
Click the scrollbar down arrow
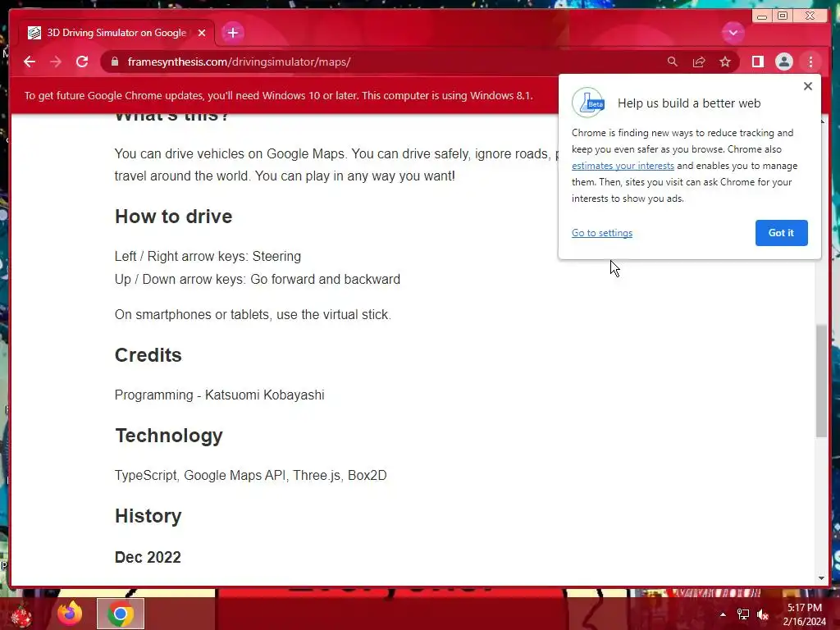821,578
